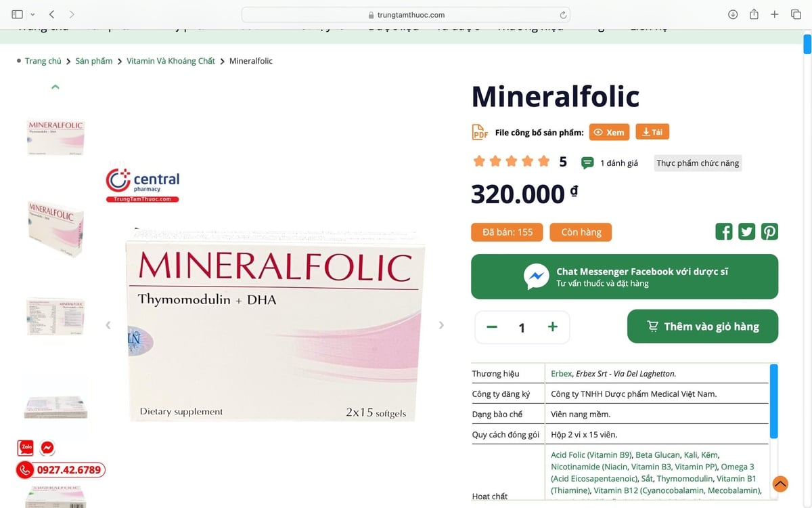Show tab overview icon

(x=796, y=14)
